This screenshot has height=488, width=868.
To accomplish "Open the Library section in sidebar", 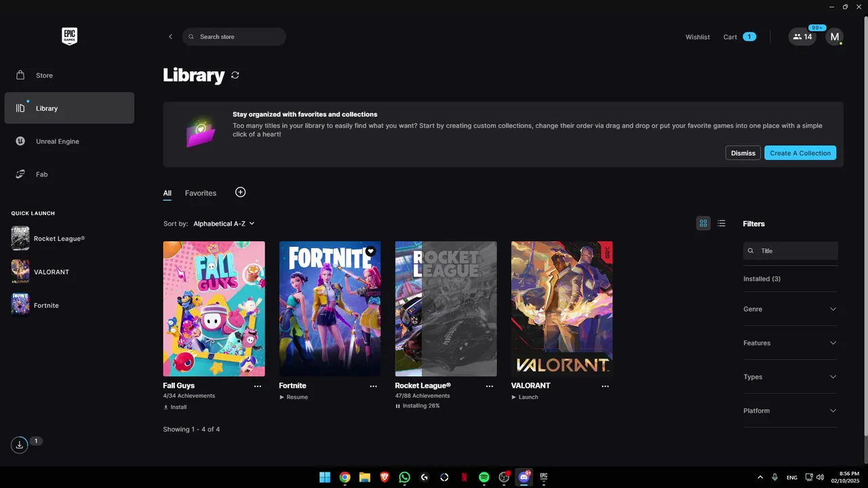I will point(69,108).
